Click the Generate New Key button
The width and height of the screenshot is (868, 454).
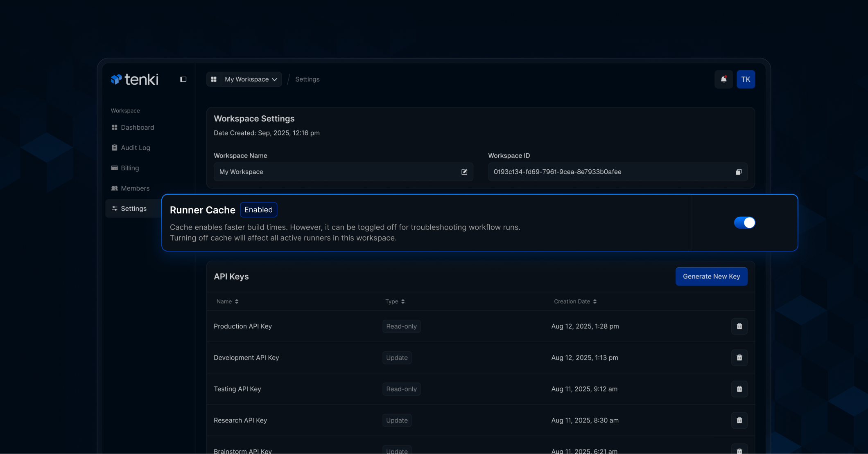coord(711,276)
